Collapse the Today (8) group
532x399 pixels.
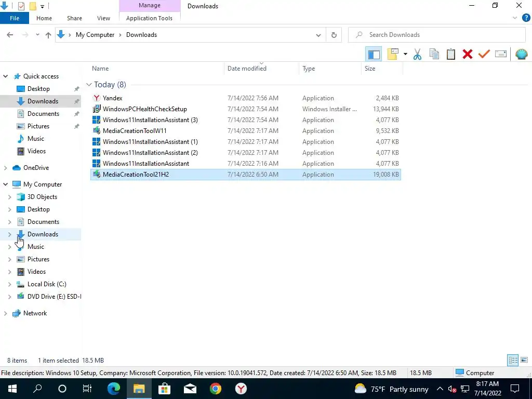pos(89,85)
